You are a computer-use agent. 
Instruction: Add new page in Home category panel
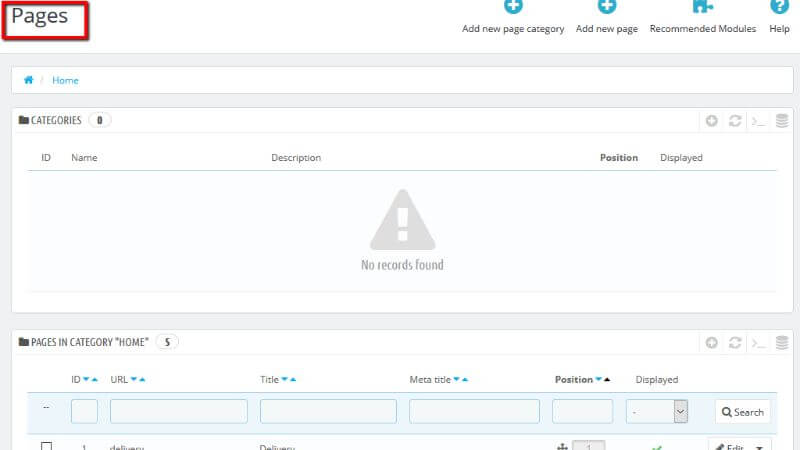pyautogui.click(x=712, y=343)
